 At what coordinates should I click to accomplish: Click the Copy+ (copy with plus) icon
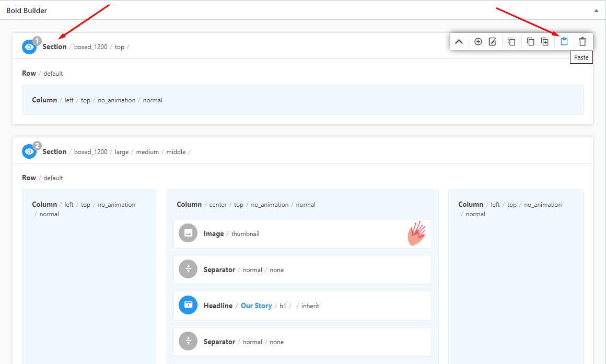(545, 42)
